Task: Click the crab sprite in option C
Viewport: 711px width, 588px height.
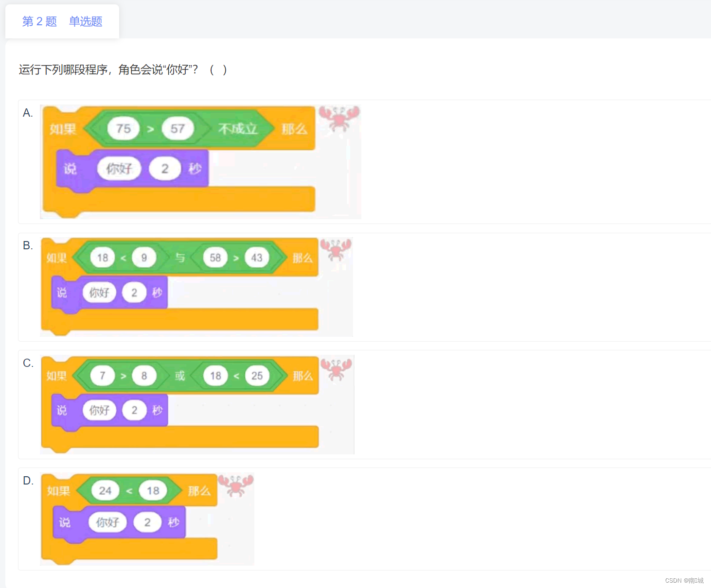Action: pyautogui.click(x=336, y=369)
